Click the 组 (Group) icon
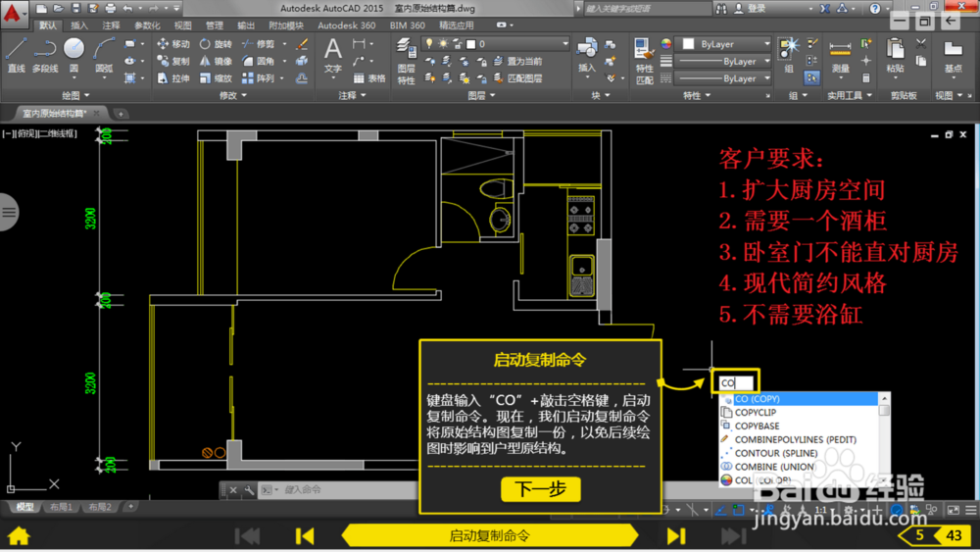Screen dimensions: 980x552 click(789, 55)
